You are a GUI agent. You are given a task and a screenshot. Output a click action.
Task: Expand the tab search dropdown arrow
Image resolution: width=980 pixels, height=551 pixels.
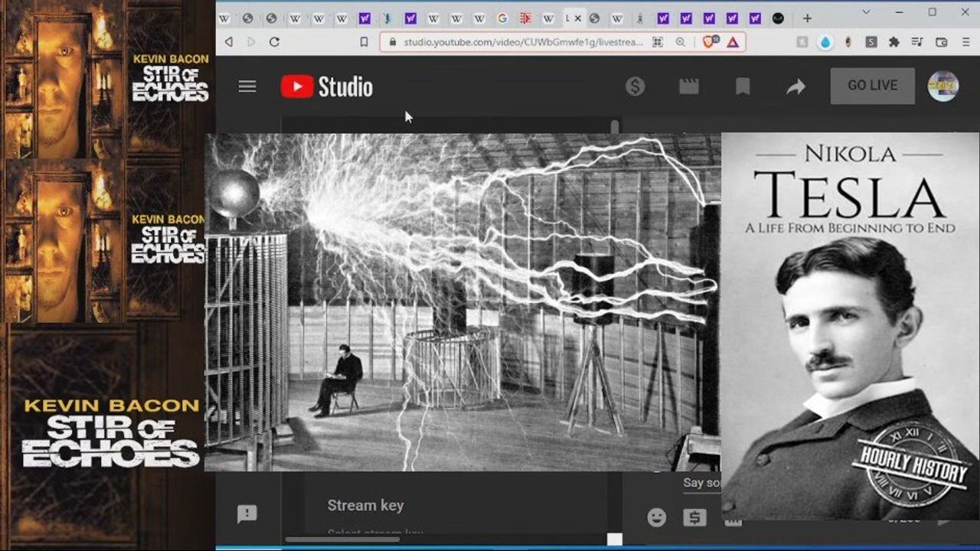(866, 12)
